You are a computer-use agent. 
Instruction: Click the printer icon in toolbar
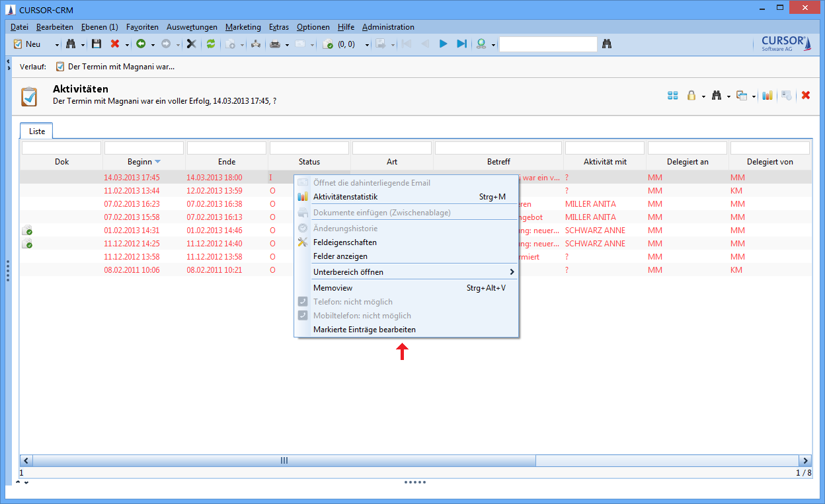tap(275, 44)
